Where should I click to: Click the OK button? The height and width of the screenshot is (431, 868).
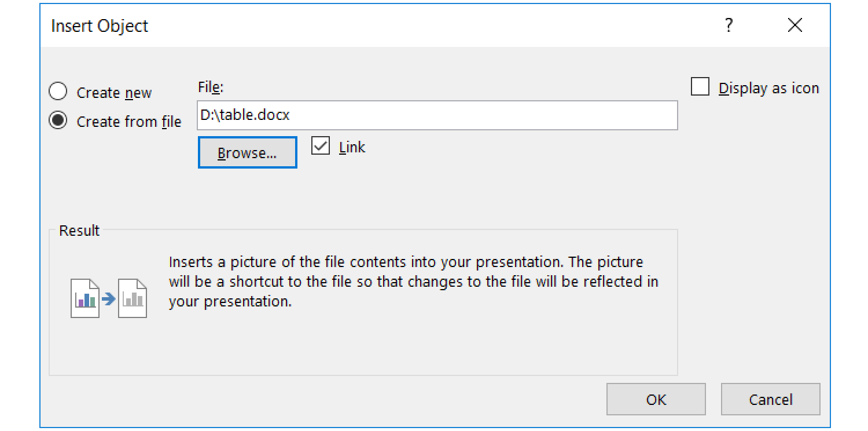click(x=656, y=399)
